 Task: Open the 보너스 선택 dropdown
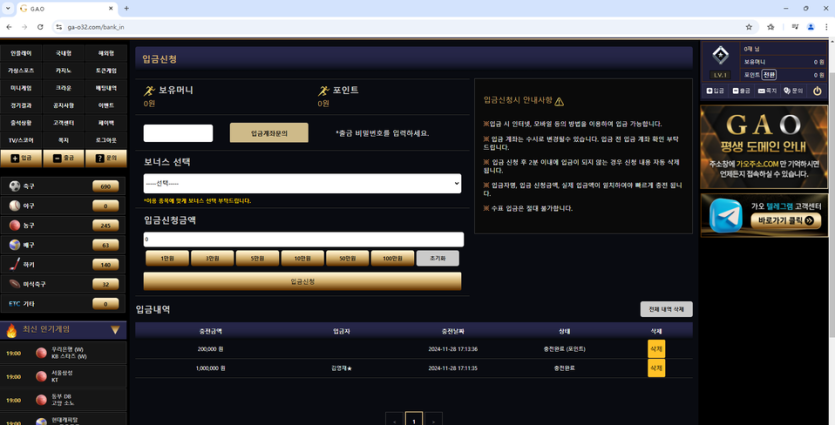coord(302,183)
